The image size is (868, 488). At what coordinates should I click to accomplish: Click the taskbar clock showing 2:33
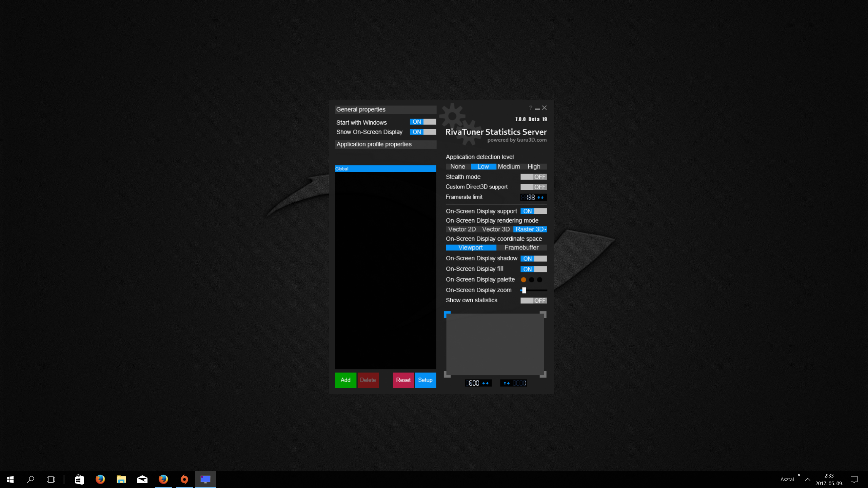[x=829, y=480]
